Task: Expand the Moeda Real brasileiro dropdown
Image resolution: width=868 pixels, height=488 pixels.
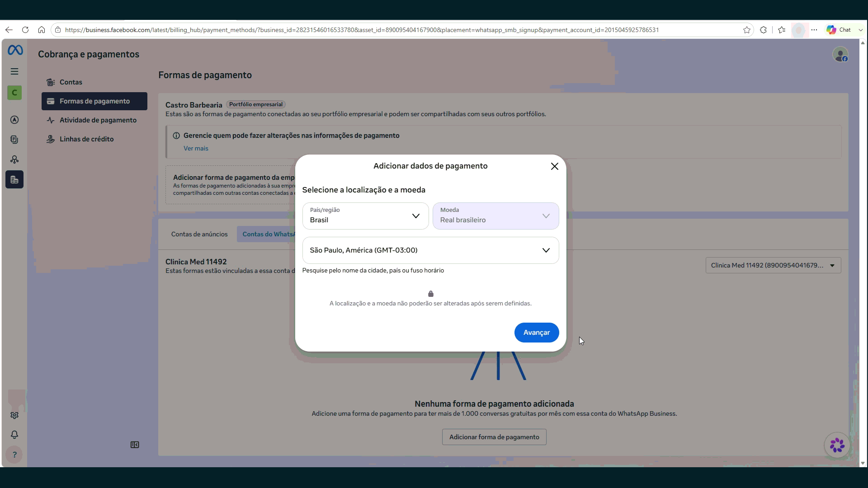Action: pyautogui.click(x=495, y=216)
